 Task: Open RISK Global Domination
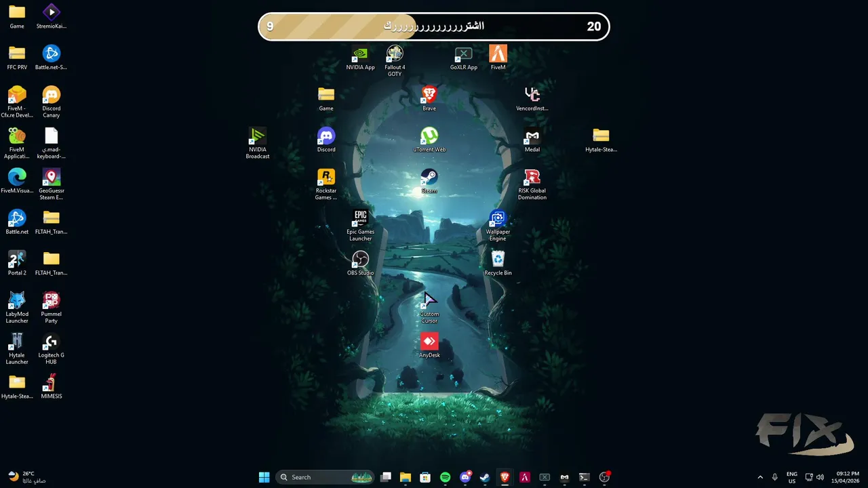(x=532, y=184)
